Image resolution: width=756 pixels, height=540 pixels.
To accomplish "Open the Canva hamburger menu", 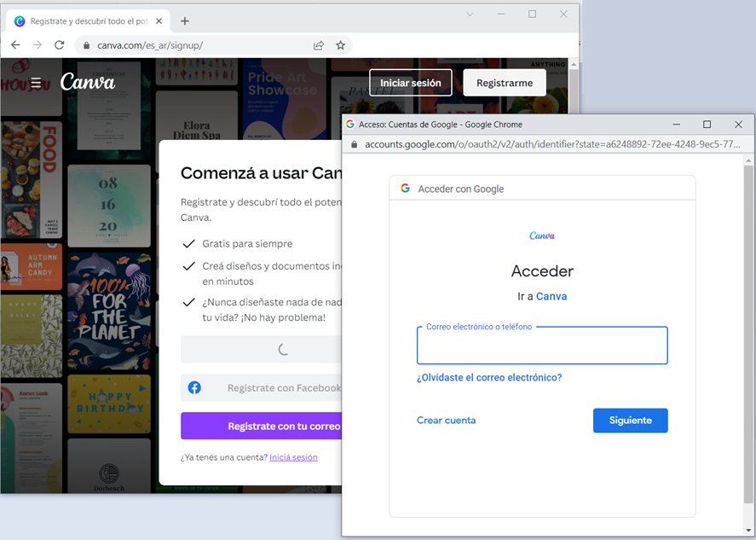I will pos(36,83).
